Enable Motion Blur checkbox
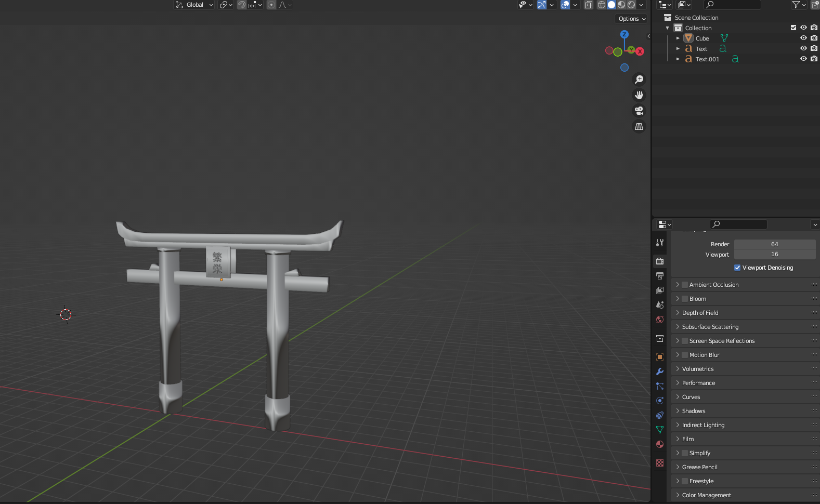The height and width of the screenshot is (504, 820). [685, 355]
